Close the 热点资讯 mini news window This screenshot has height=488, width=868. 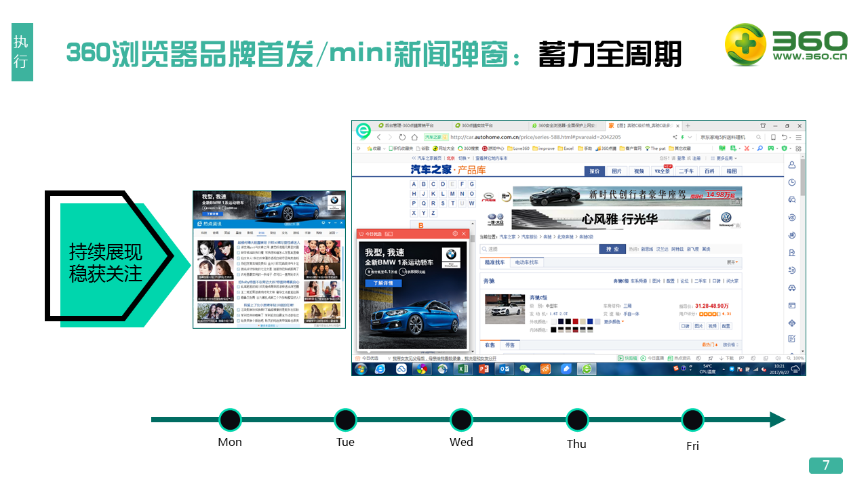pos(341,222)
